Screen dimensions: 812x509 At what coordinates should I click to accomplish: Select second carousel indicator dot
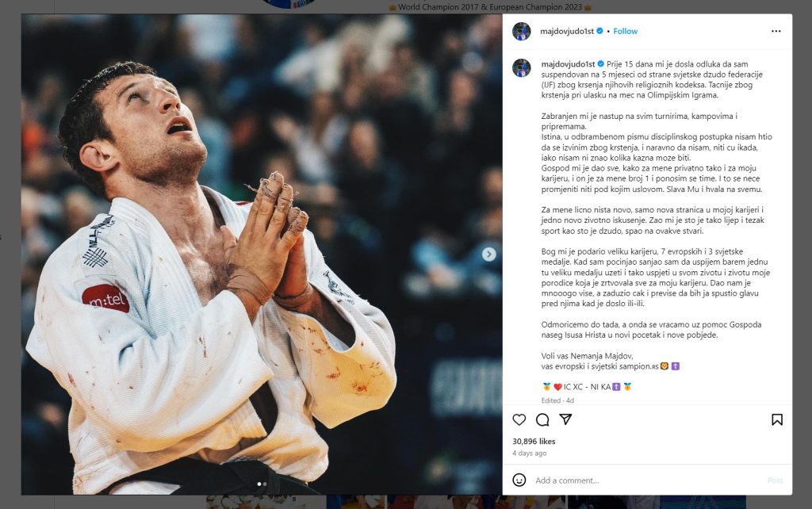pyautogui.click(x=265, y=484)
